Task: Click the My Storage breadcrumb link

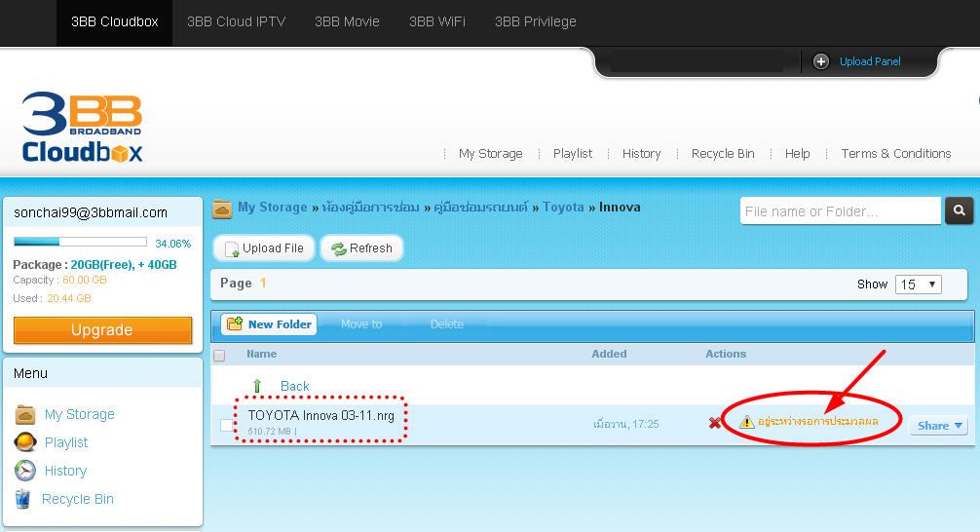Action: pyautogui.click(x=273, y=207)
